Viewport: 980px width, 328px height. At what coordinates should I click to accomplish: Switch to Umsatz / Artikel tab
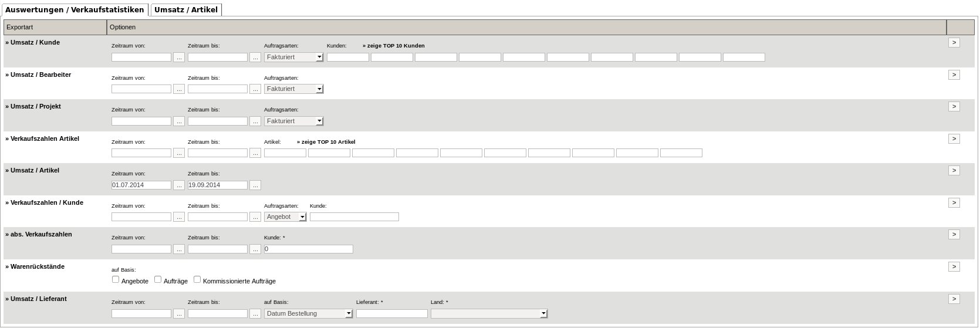(186, 9)
